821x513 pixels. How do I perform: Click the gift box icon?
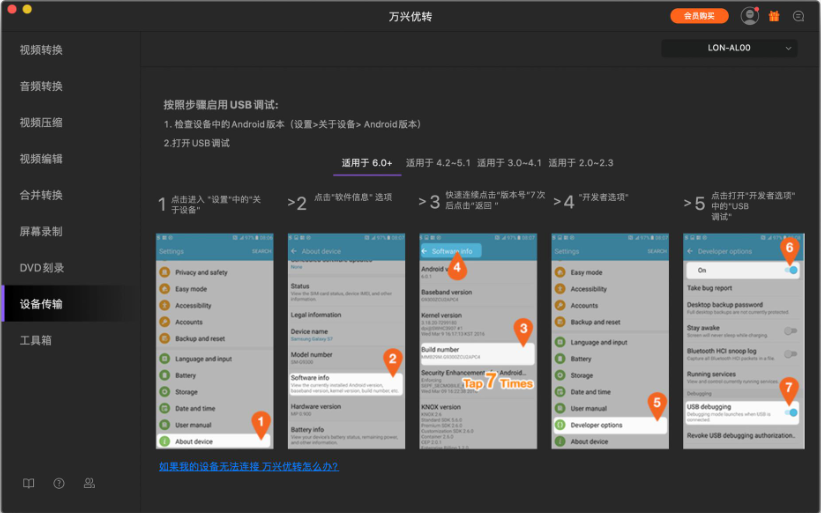point(774,16)
